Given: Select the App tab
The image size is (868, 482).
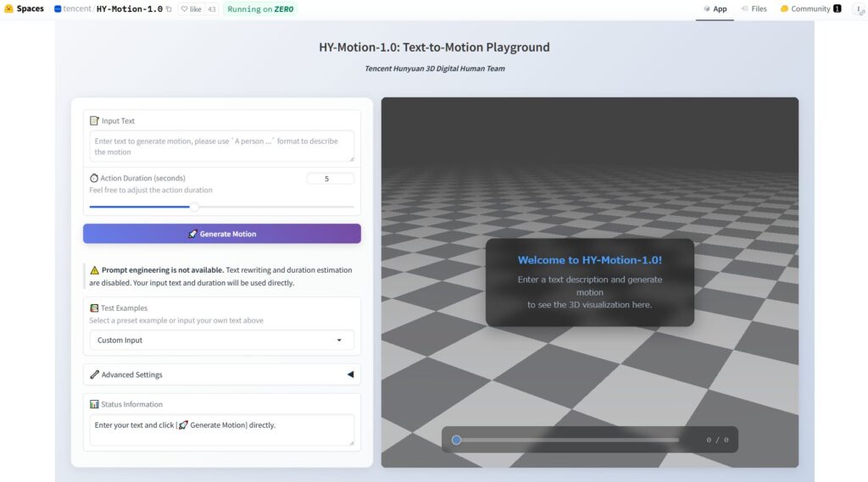Looking at the screenshot, I should [715, 9].
